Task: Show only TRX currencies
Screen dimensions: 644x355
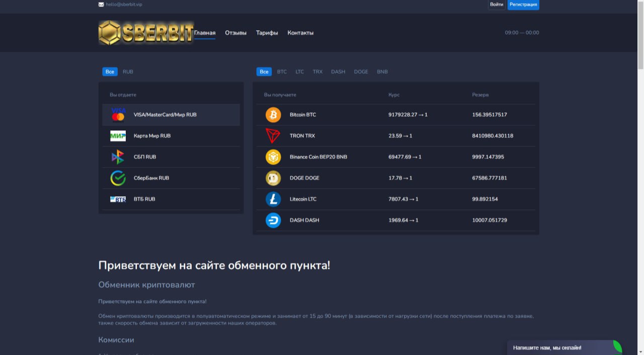Action: [x=317, y=72]
